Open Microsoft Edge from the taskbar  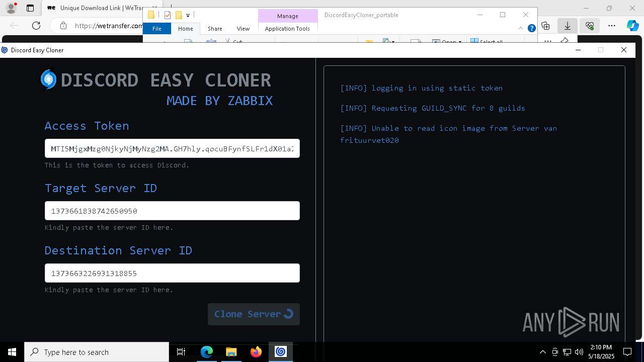[207, 352]
